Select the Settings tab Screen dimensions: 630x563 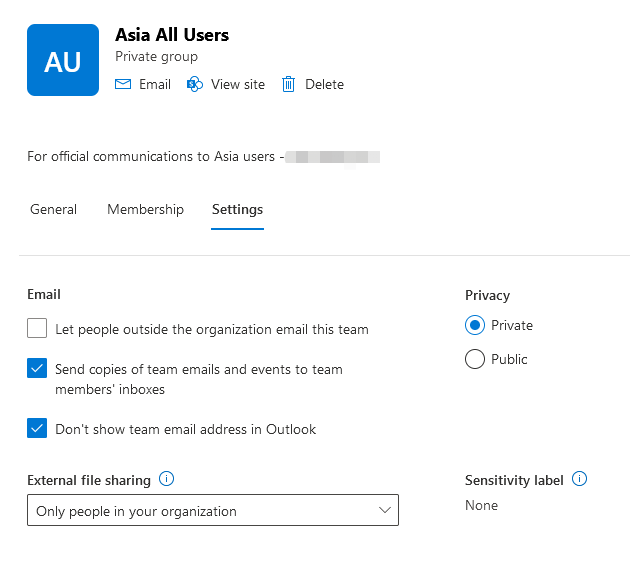[237, 210]
